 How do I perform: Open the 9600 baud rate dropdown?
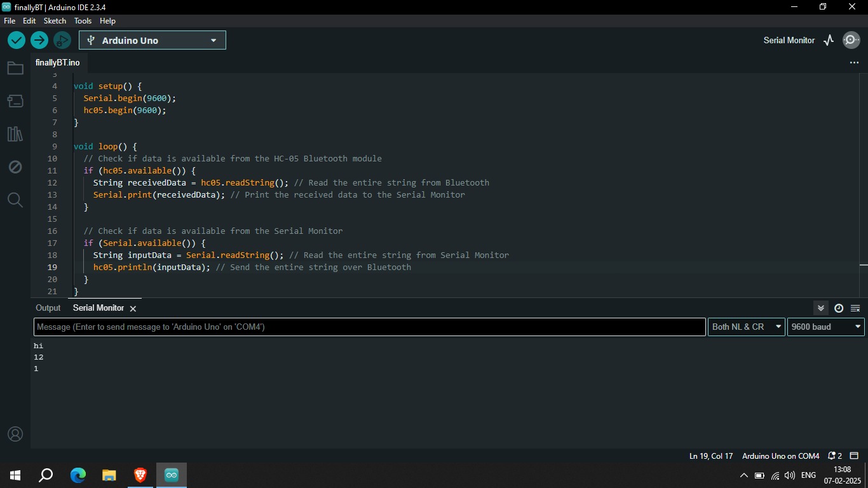(x=825, y=327)
